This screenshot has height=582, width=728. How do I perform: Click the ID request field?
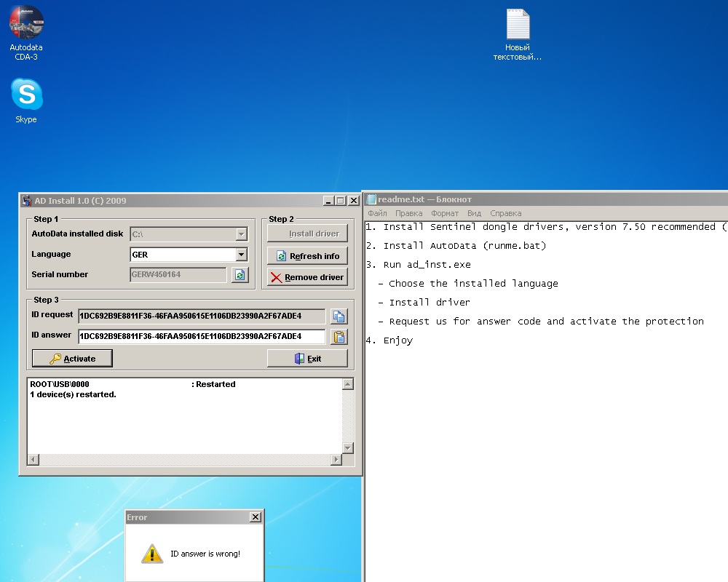click(202, 316)
